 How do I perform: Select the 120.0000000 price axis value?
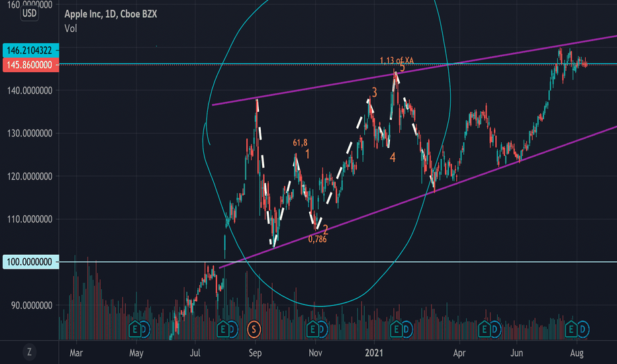point(30,177)
